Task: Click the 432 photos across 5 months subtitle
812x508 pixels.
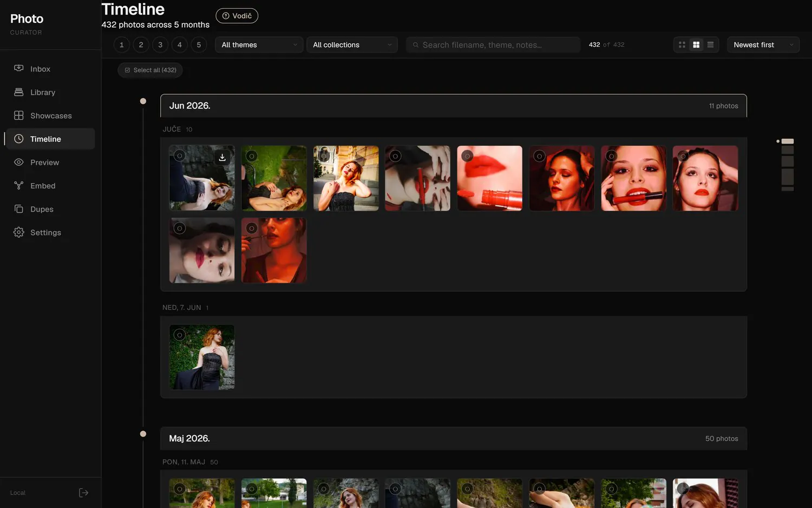Action: (155, 25)
